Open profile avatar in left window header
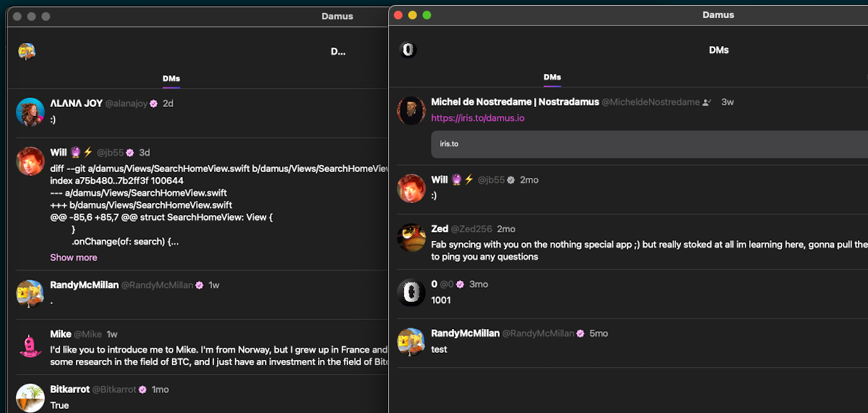The width and height of the screenshot is (868, 413). (27, 52)
